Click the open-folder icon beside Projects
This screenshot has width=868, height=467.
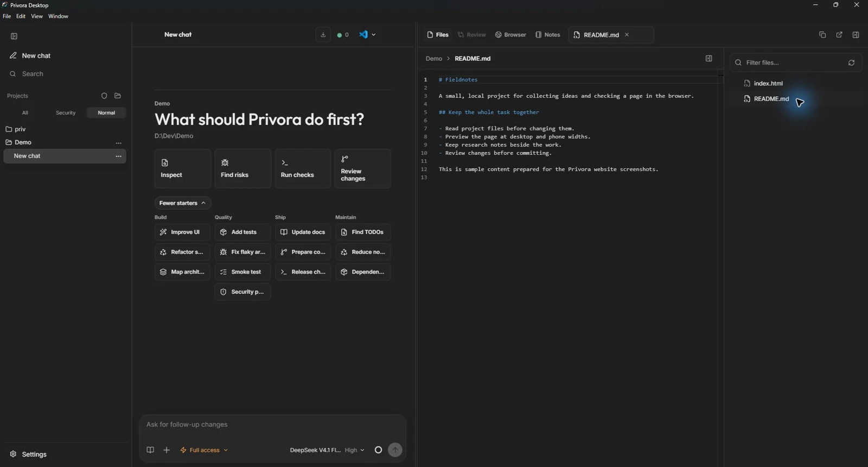pos(118,96)
